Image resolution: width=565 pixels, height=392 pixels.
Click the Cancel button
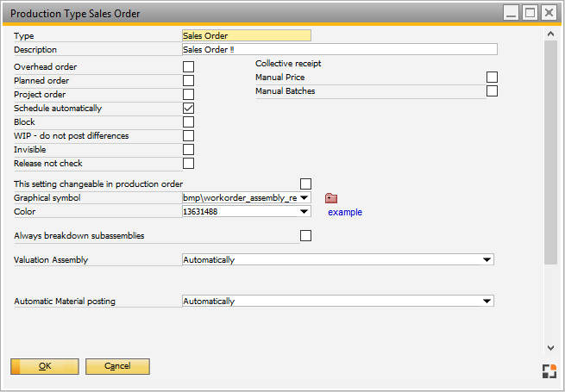117,366
